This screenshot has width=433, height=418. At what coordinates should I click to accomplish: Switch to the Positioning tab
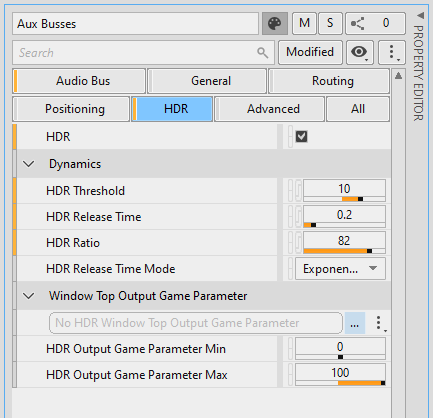(x=71, y=109)
